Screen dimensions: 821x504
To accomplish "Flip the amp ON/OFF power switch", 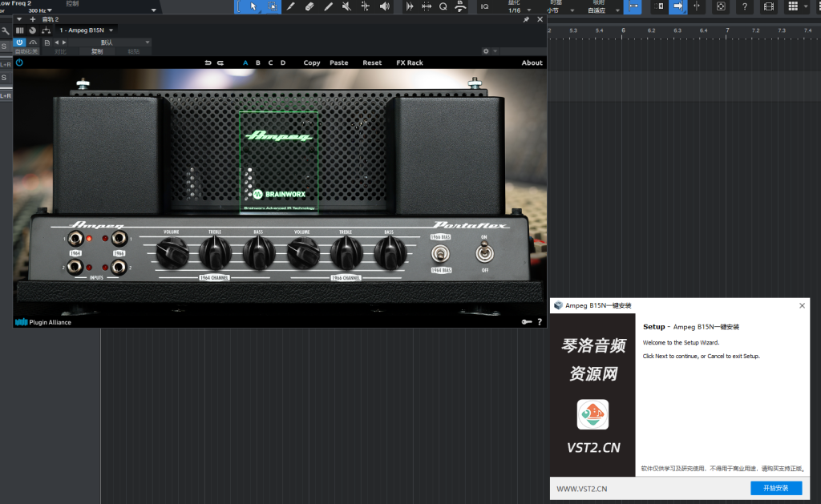I will coord(483,254).
